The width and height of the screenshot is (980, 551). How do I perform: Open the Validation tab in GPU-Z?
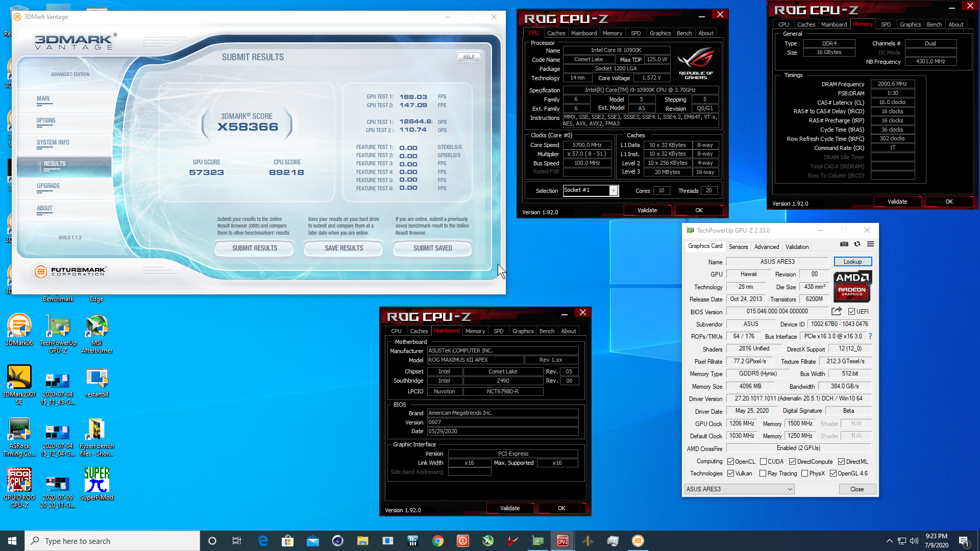pyautogui.click(x=797, y=247)
